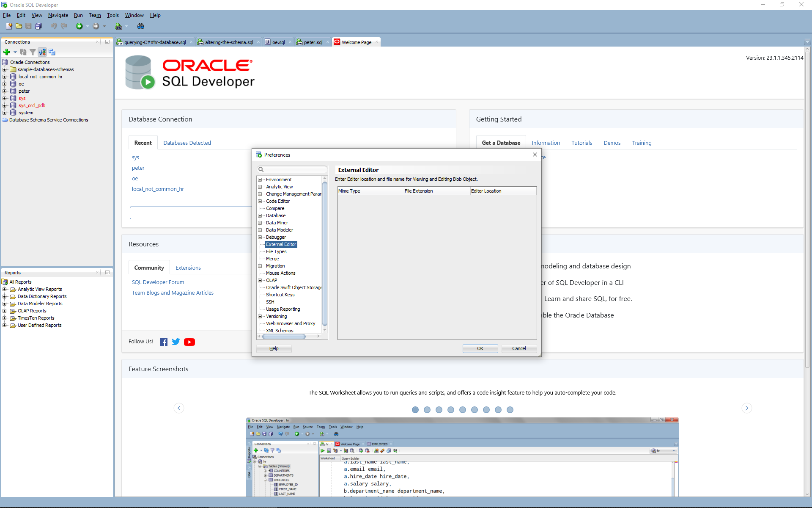
Task: Click the Refresh connections icon
Action: coord(23,52)
